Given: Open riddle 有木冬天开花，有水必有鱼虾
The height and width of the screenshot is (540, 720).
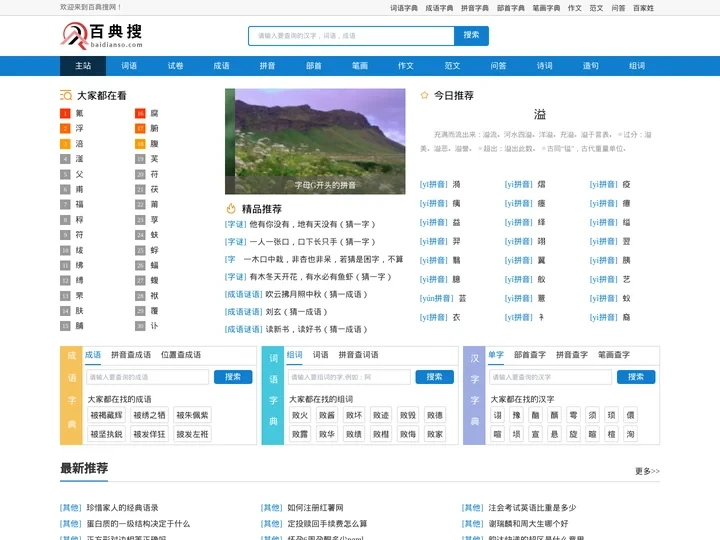Looking at the screenshot, I should pyautogui.click(x=321, y=277).
